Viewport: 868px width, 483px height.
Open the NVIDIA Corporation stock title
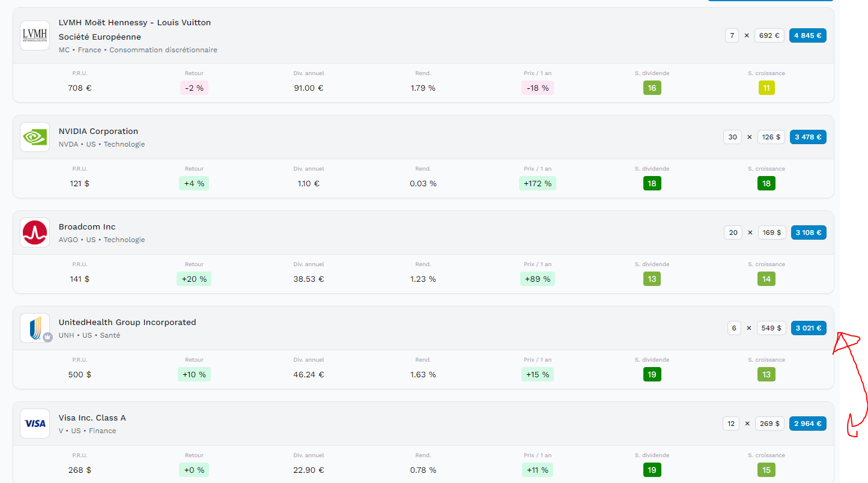pyautogui.click(x=99, y=131)
